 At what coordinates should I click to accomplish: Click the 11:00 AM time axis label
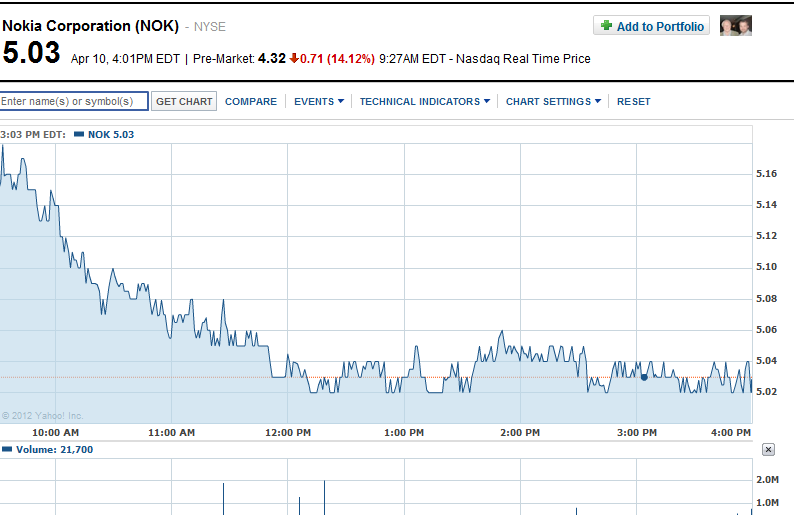171,432
